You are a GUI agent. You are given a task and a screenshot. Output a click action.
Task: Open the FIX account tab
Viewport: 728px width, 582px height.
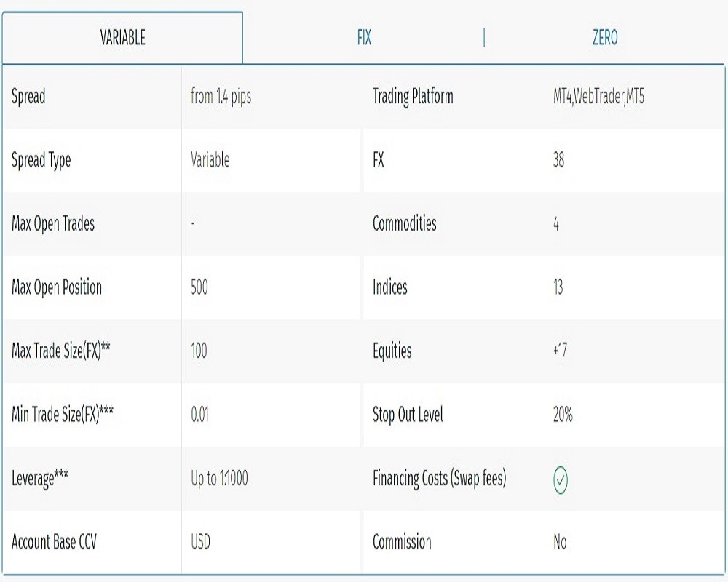(x=364, y=38)
